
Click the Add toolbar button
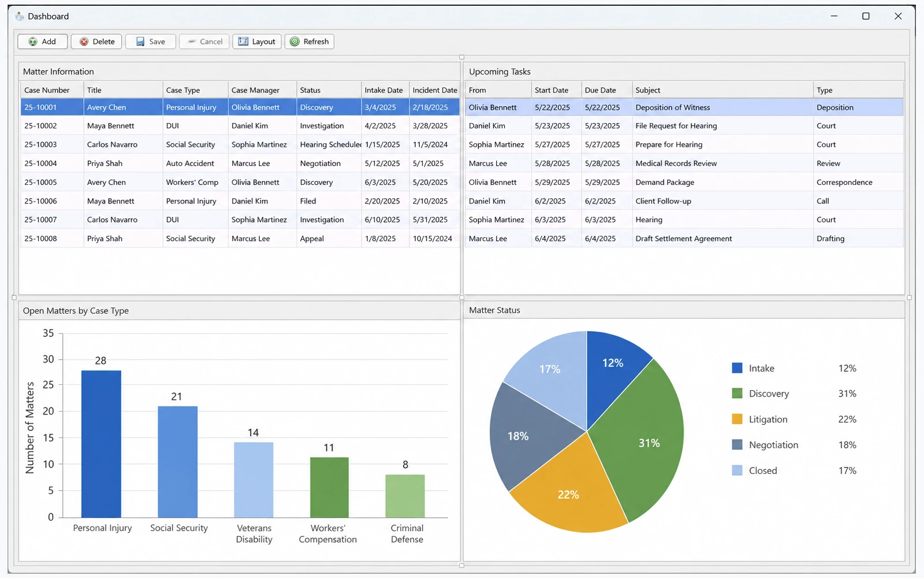click(43, 42)
